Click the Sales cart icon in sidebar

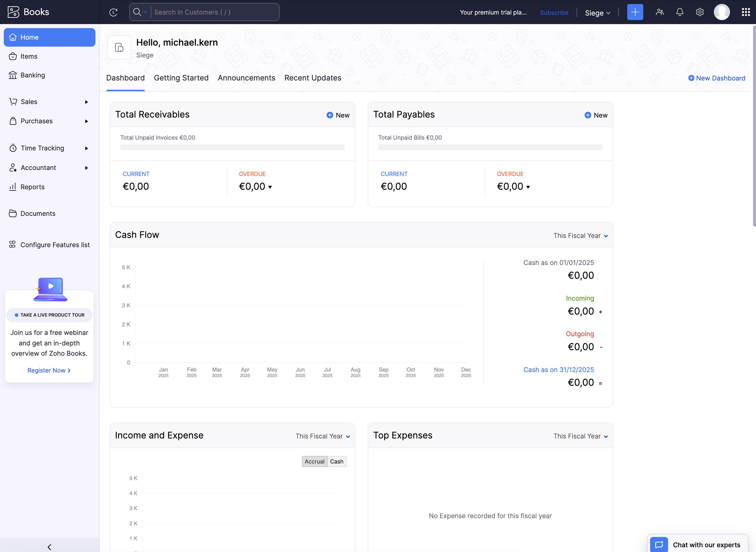13,101
